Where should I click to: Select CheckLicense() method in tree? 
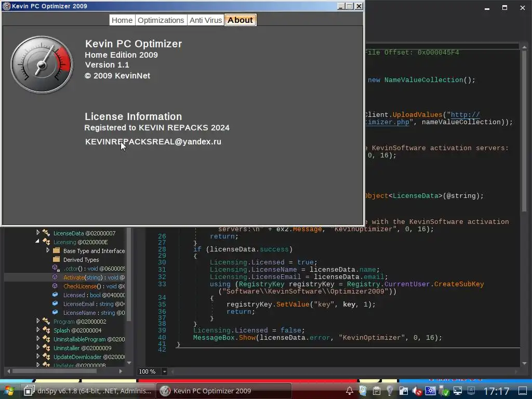pyautogui.click(x=94, y=286)
